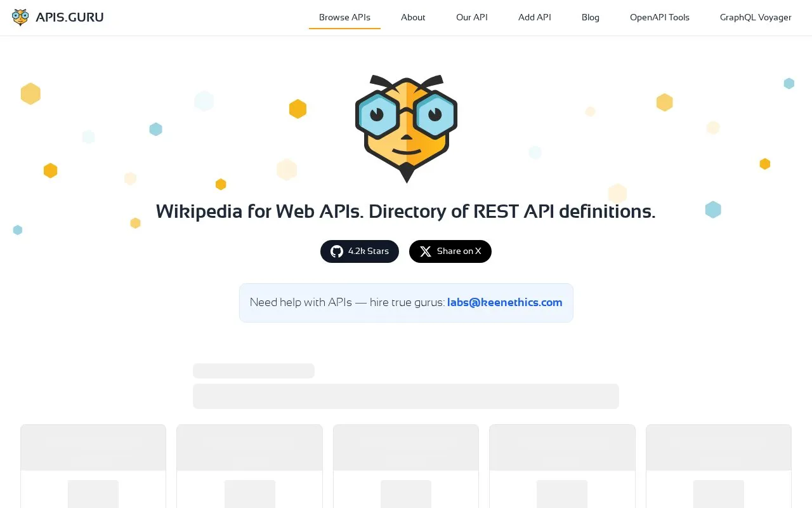Click the large bee mascot image

coord(406,129)
